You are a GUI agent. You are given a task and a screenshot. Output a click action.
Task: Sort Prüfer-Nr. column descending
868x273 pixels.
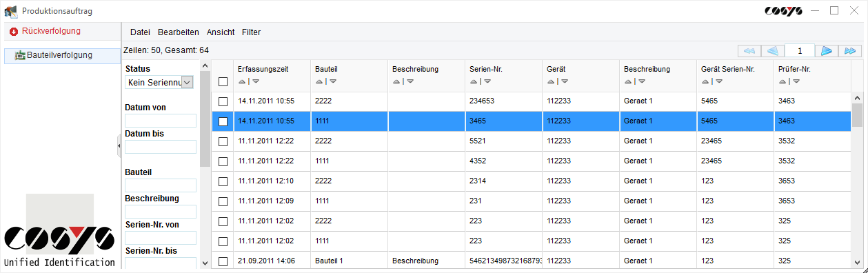tap(796, 81)
